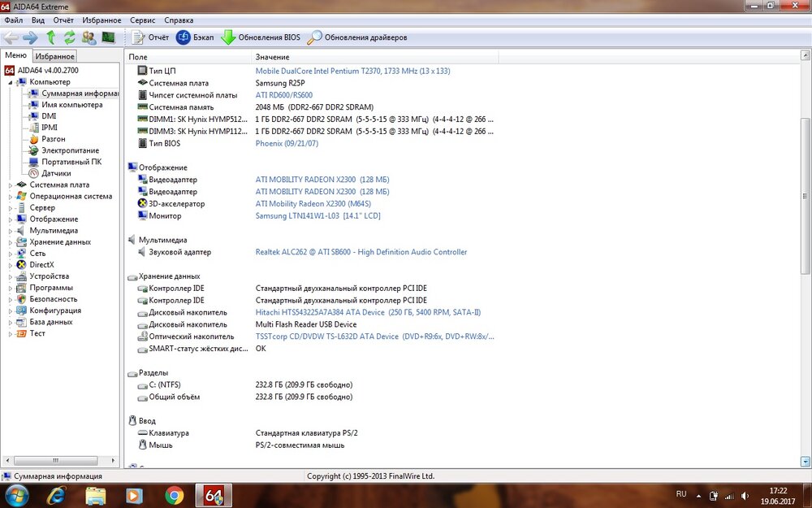Image resolution: width=812 pixels, height=508 pixels.
Task: Open the Вид menu
Action: point(38,20)
